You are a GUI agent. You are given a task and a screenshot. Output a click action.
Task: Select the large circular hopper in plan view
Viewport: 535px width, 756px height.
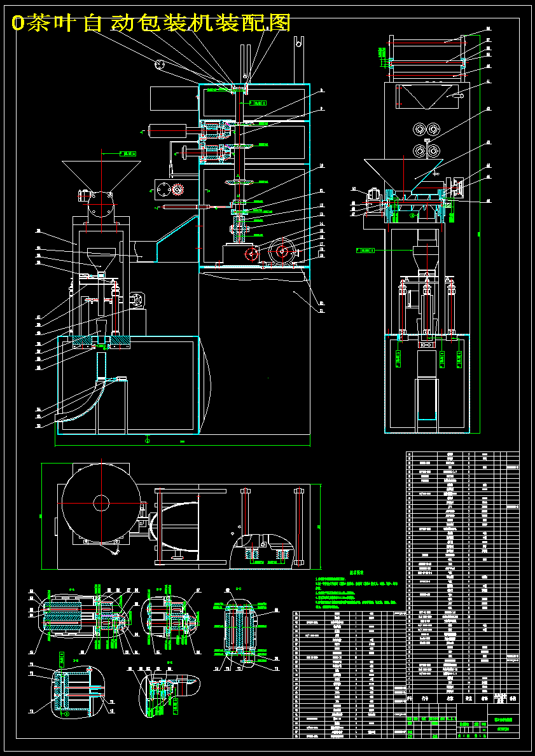pyautogui.click(x=101, y=503)
